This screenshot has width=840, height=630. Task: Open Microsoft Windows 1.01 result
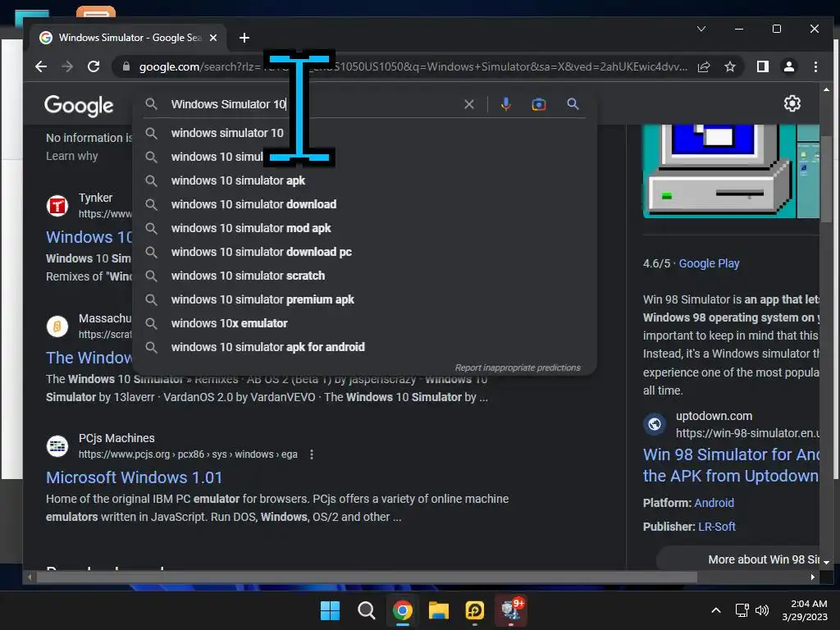coord(134,477)
